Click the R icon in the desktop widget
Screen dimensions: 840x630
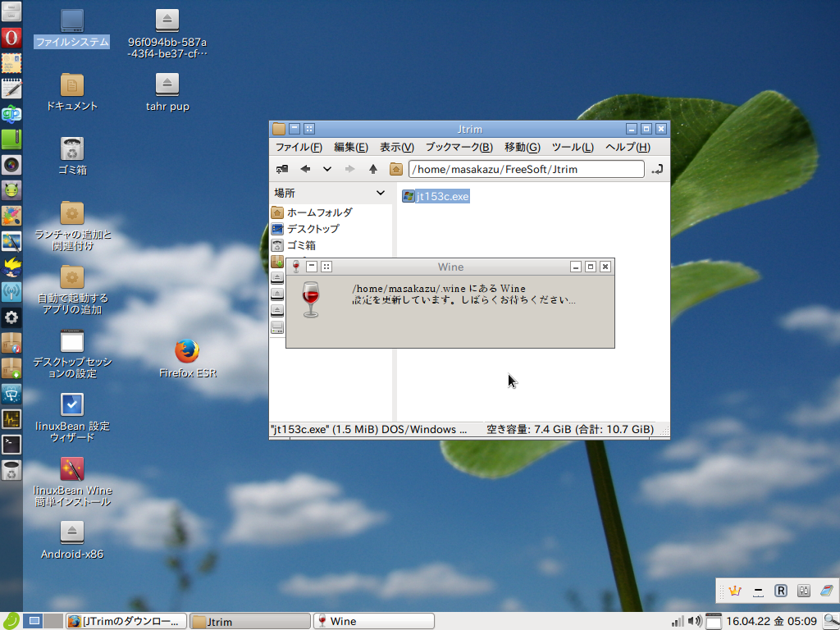(x=781, y=590)
